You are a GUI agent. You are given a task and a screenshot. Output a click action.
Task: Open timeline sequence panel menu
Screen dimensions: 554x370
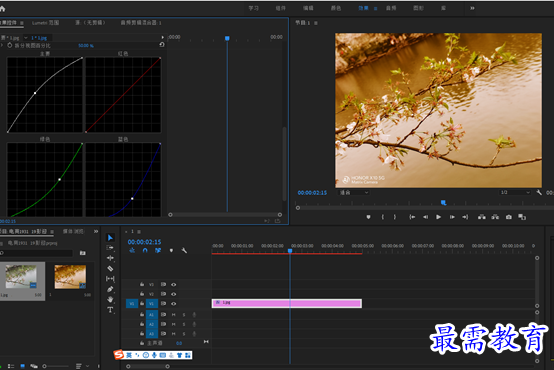(139, 232)
